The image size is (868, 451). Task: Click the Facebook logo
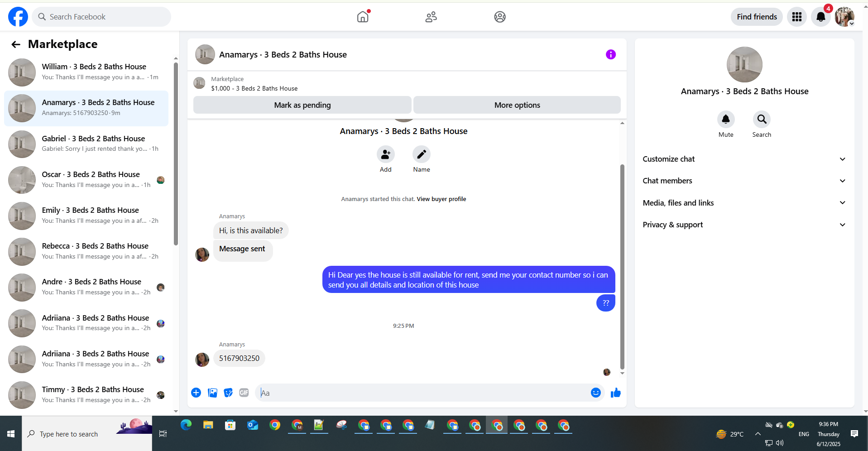point(18,17)
